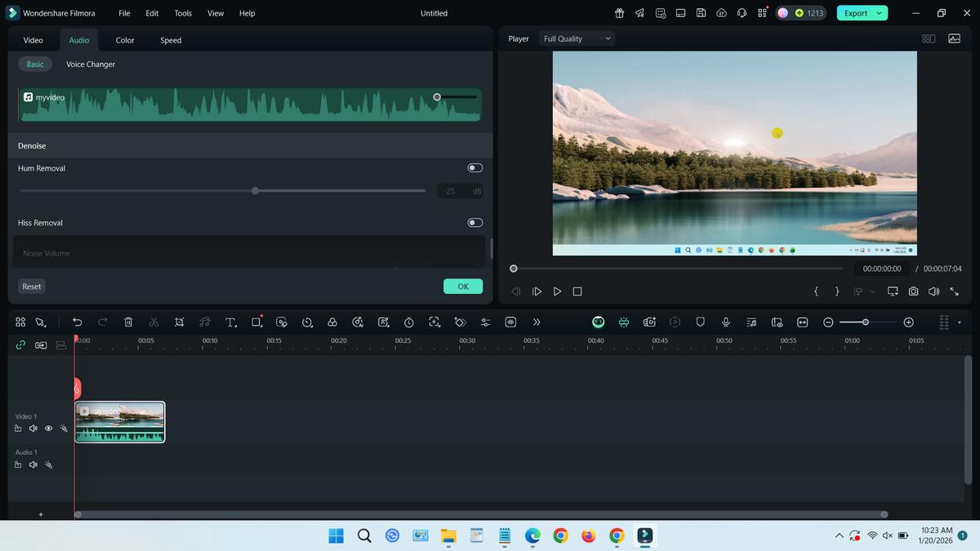The height and width of the screenshot is (551, 980).
Task: Click the Voice-over microphone icon
Action: 725,322
